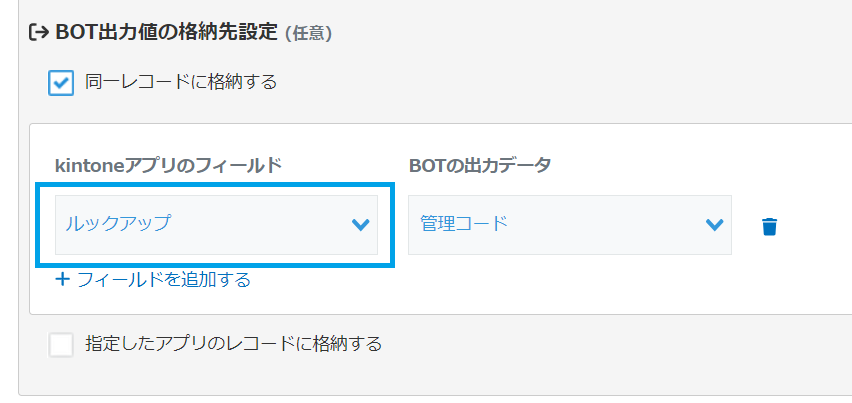Click the (任意) optional marker text

coord(308,33)
